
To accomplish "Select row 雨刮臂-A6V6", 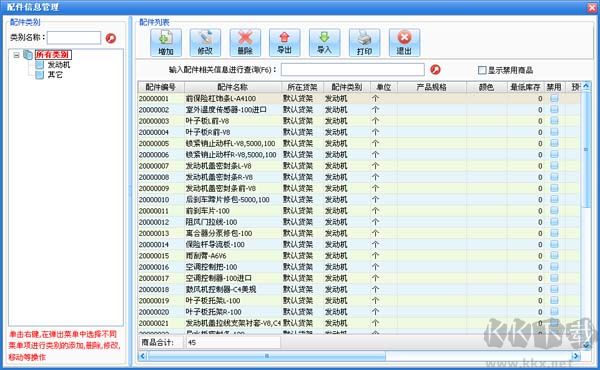I will coord(359,256).
